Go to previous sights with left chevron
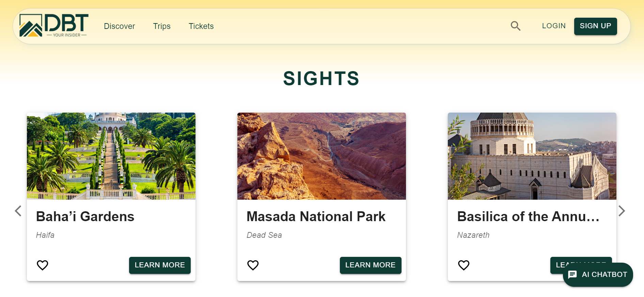 (18, 211)
